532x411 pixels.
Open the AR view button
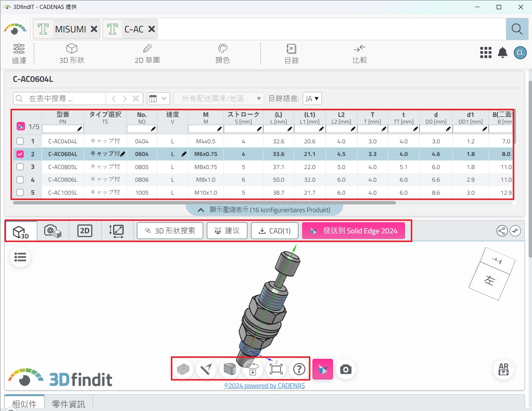pos(503,369)
